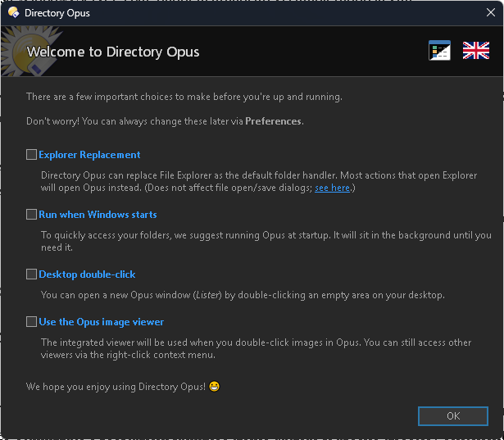Click the sun logo in welcome header
This screenshot has height=440, width=504.
29,52
